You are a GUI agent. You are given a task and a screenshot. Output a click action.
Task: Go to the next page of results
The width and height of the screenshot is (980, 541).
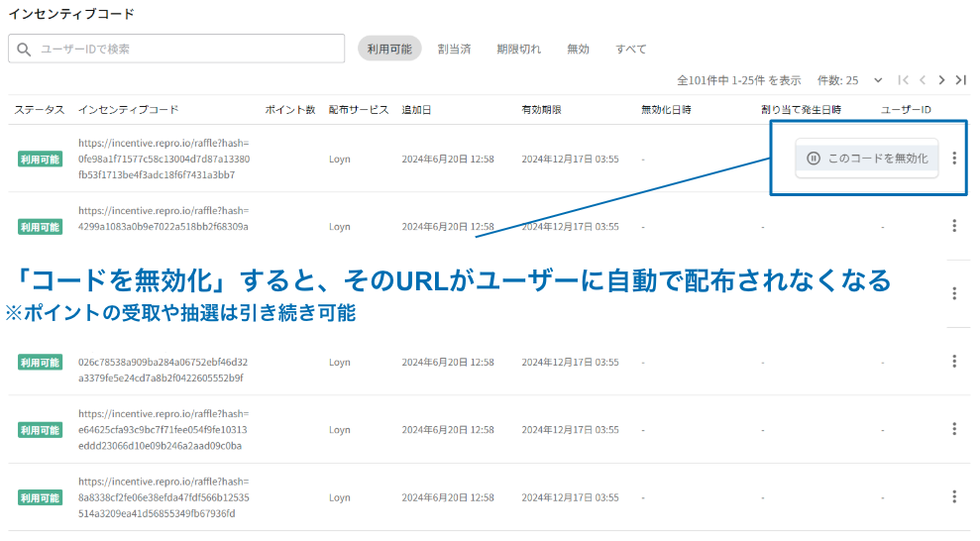coord(941,80)
